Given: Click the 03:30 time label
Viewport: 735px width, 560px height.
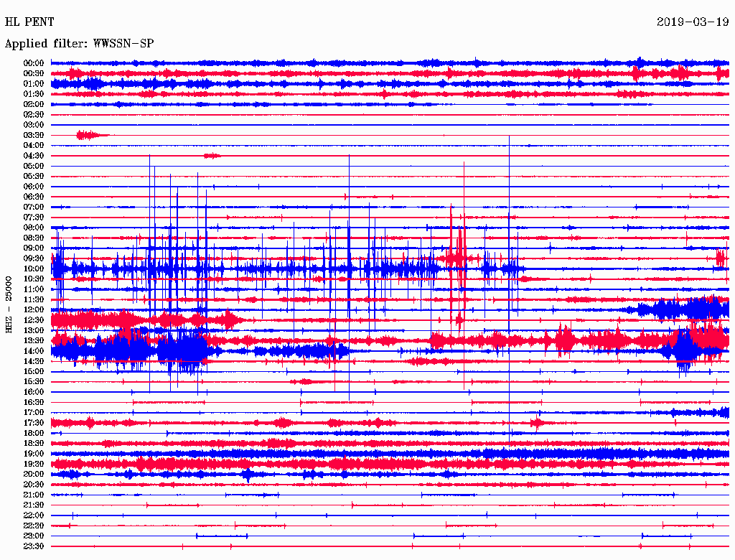Looking at the screenshot, I should (34, 135).
